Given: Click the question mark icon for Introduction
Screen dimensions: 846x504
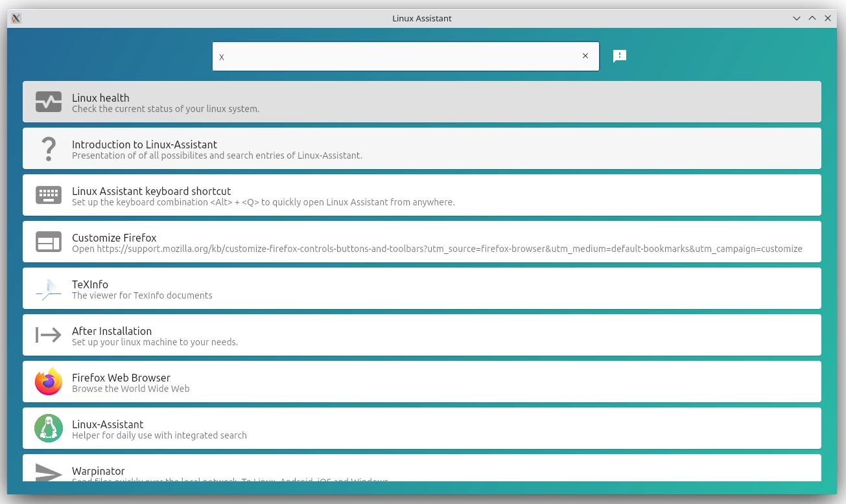Looking at the screenshot, I should [49, 148].
